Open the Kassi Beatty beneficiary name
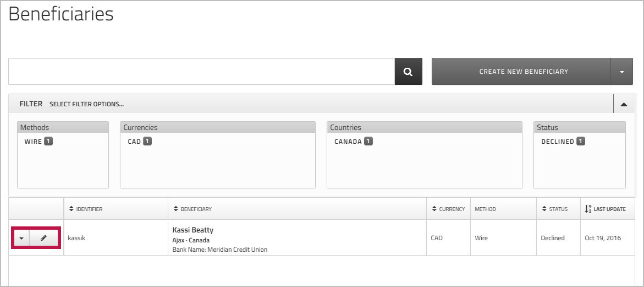 click(x=193, y=230)
